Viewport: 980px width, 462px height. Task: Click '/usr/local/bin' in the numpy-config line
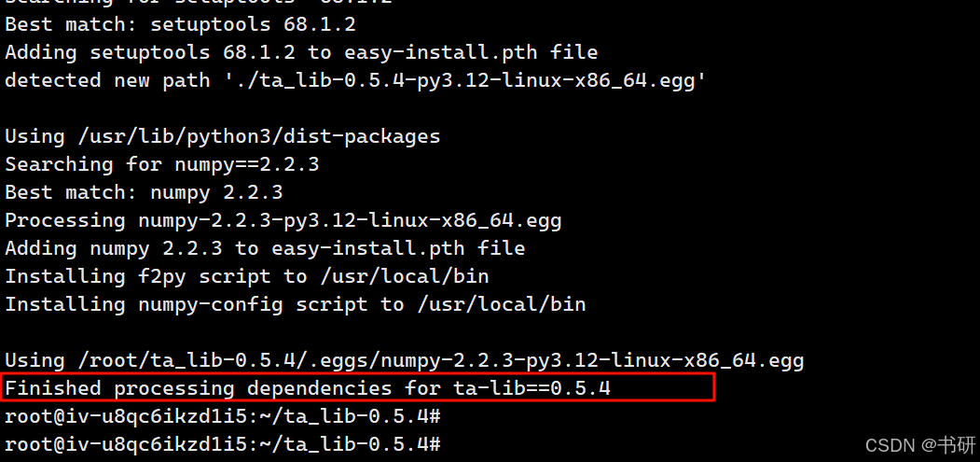click(502, 305)
